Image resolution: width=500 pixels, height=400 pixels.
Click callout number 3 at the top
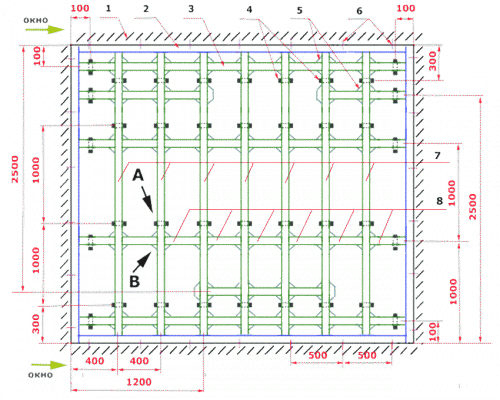tap(191, 9)
